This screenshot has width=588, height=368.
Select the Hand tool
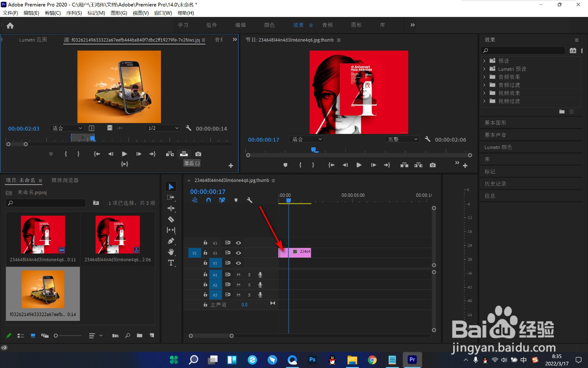coord(171,252)
